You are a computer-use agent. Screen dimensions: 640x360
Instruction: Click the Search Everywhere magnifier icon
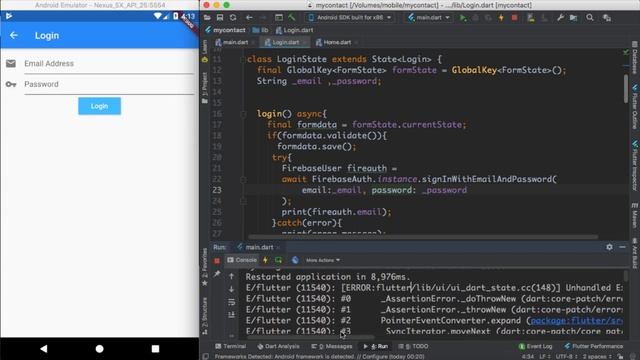point(590,18)
